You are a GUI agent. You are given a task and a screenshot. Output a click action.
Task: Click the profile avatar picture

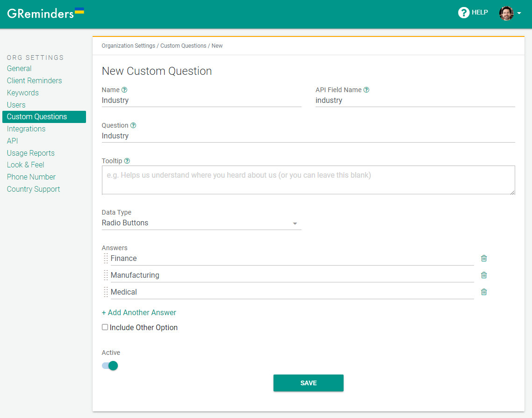(x=506, y=13)
